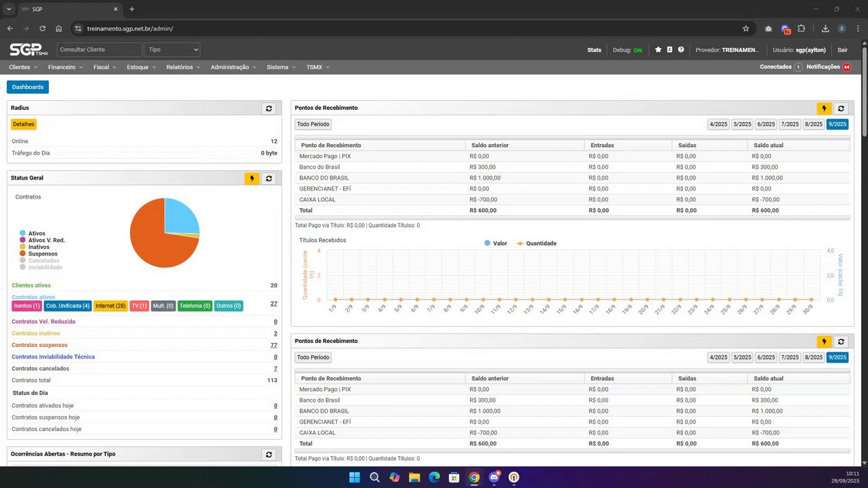The height and width of the screenshot is (488, 868).
Task: Refresh the Status Geral panel
Action: pyautogui.click(x=269, y=178)
